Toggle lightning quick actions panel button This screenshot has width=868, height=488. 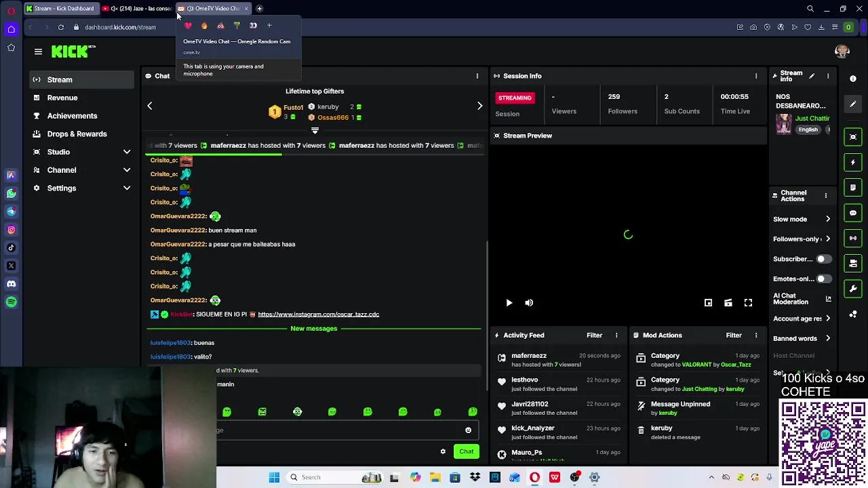tap(853, 162)
